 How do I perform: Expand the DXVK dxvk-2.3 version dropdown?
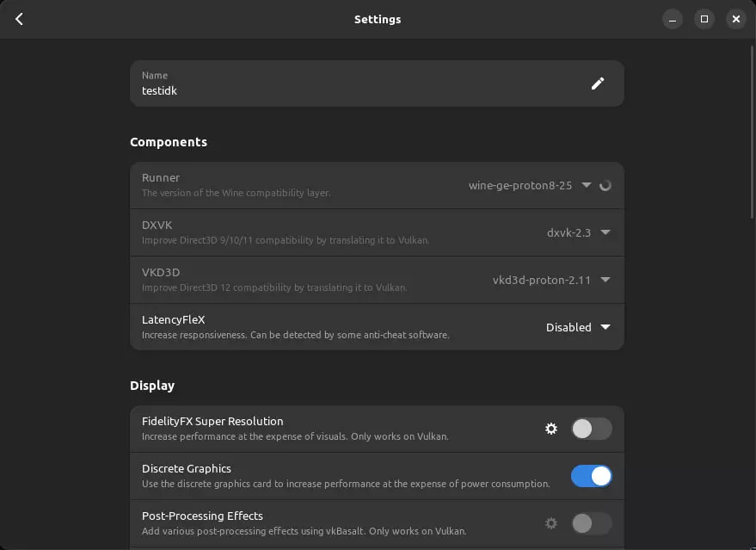tap(579, 232)
